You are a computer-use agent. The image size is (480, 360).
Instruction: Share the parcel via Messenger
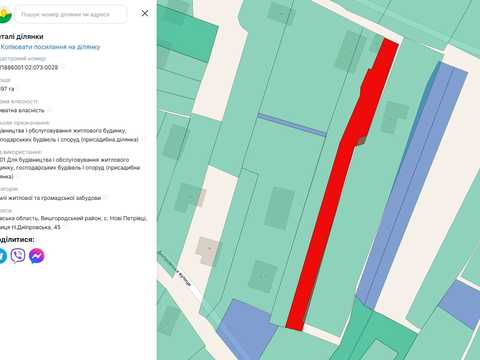point(37,256)
